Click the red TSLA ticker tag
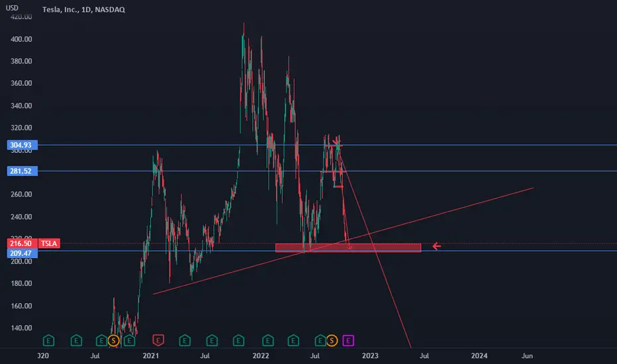The image size is (617, 364). (x=49, y=243)
